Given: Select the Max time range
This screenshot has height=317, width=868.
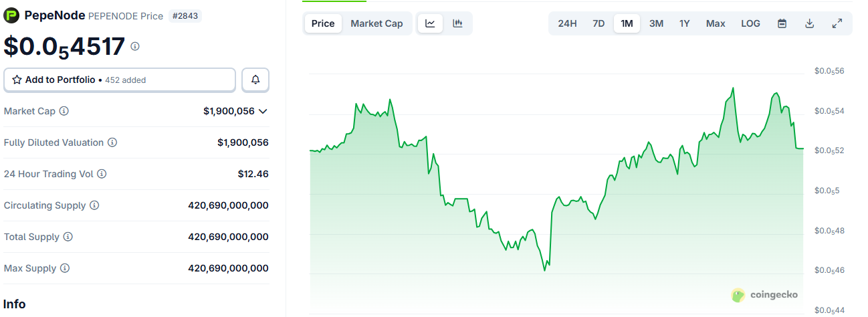Looking at the screenshot, I should point(716,23).
